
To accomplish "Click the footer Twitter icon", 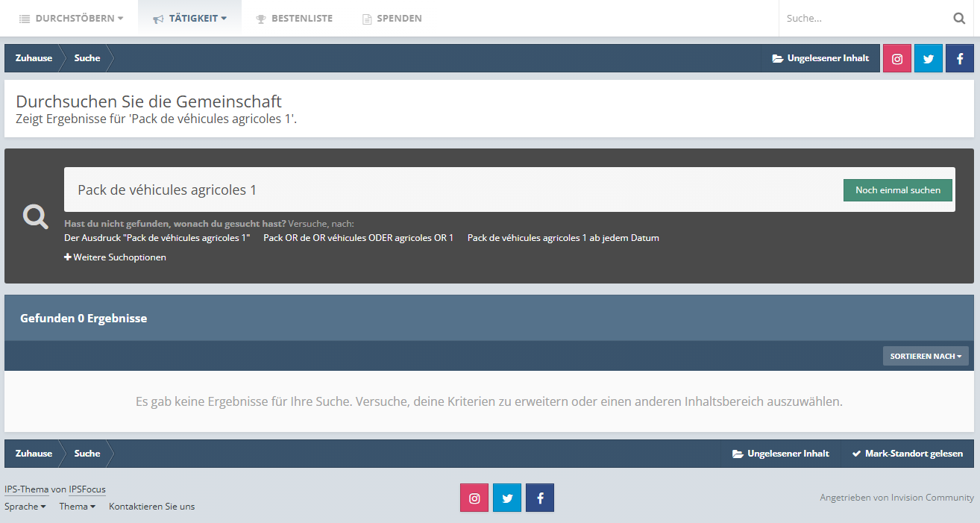I will click(507, 498).
